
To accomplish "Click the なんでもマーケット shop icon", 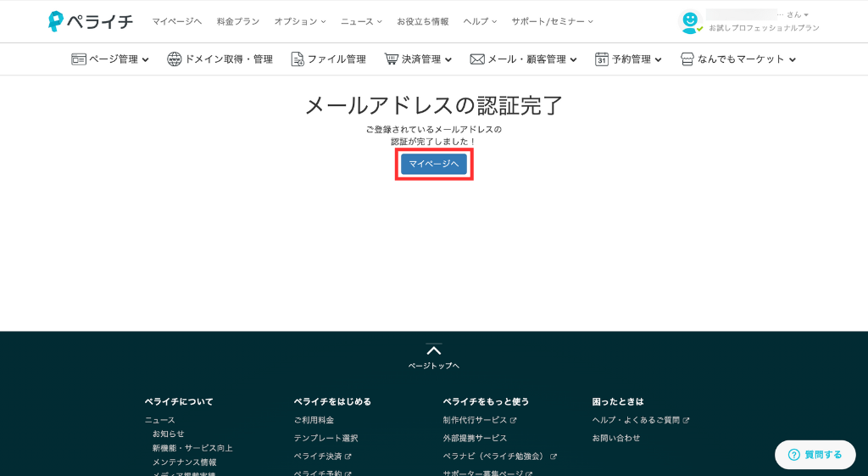I will point(687,59).
